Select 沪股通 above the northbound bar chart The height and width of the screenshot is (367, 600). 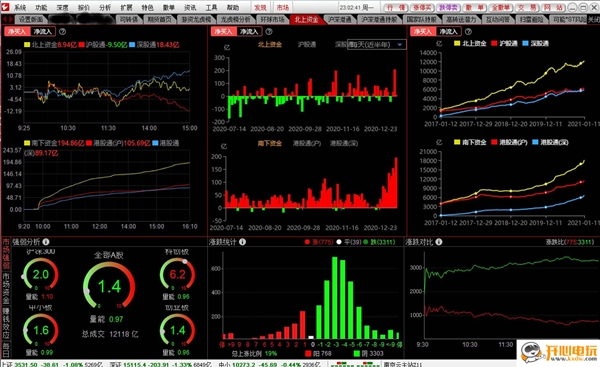tap(307, 44)
